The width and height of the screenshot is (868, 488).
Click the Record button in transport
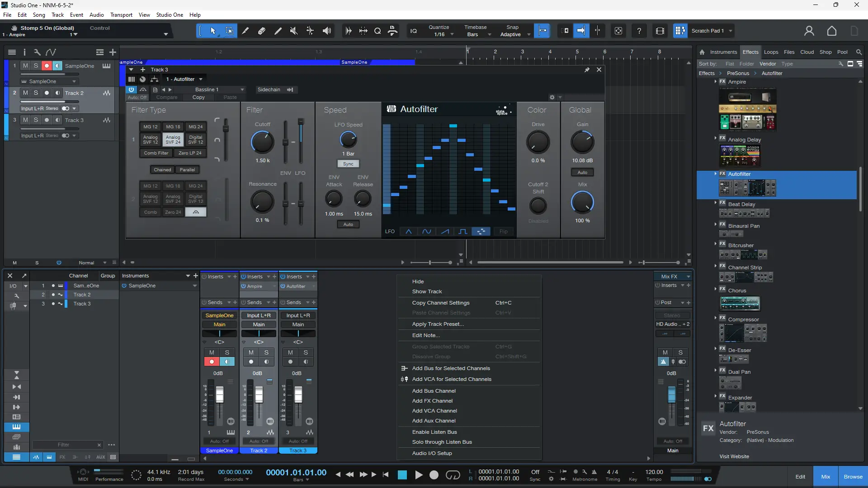click(x=434, y=475)
